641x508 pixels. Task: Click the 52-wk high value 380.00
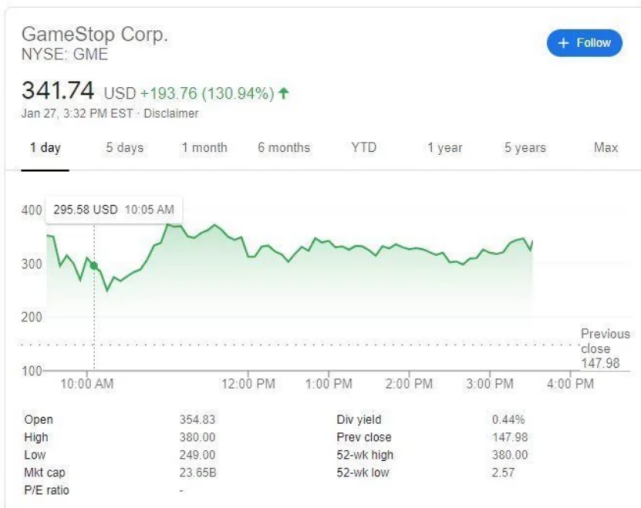[510, 455]
